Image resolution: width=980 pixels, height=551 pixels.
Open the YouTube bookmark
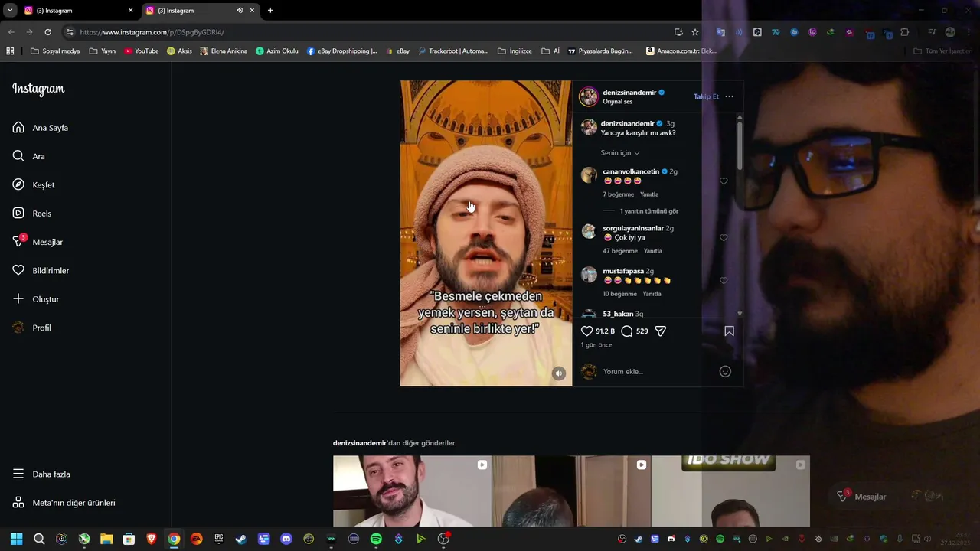142,51
